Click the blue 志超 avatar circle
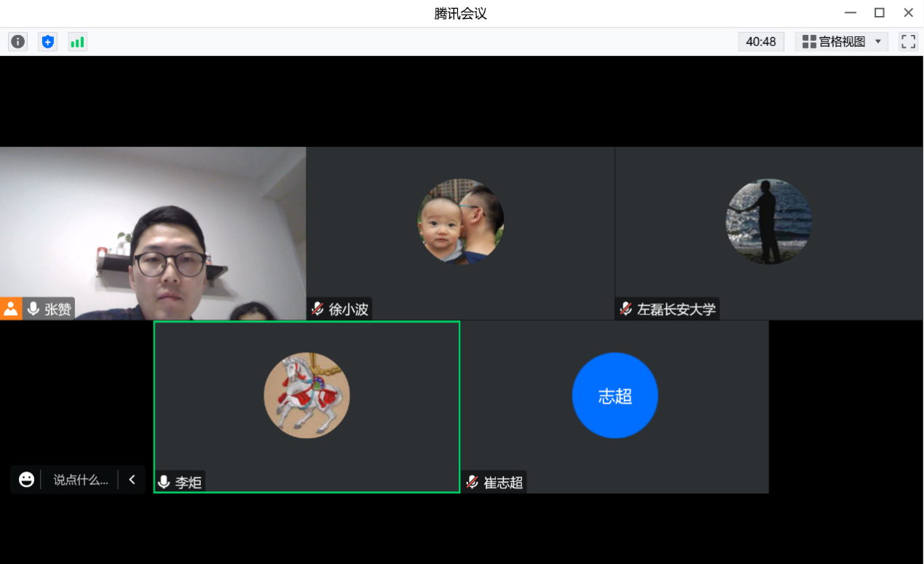Image resolution: width=924 pixels, height=564 pixels. (x=615, y=395)
